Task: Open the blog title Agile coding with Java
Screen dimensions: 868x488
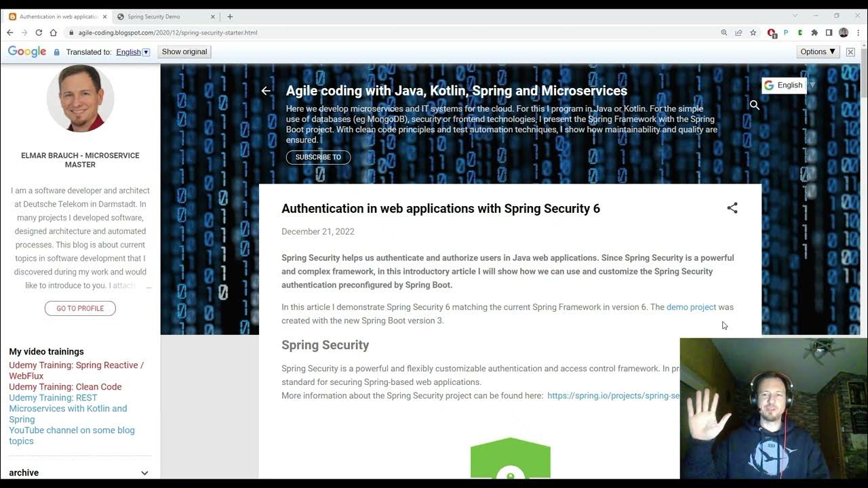Action: pyautogui.click(x=456, y=91)
